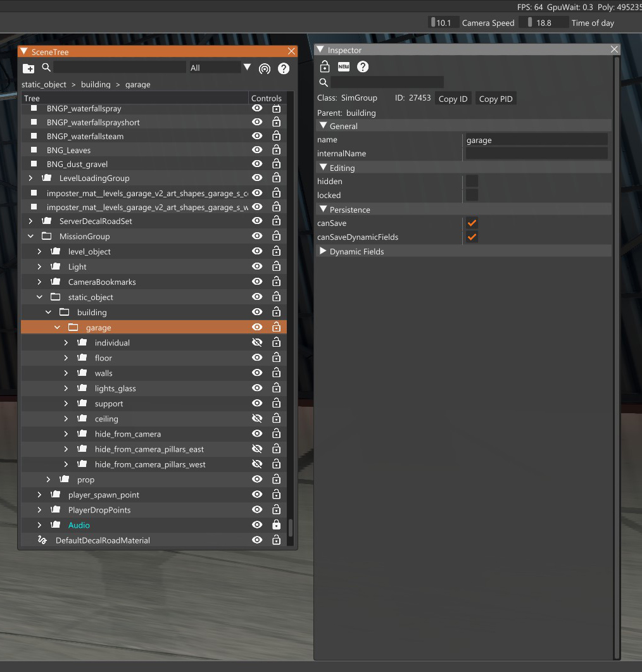642x672 pixels.
Task: Lock the garage group row
Action: tap(276, 327)
